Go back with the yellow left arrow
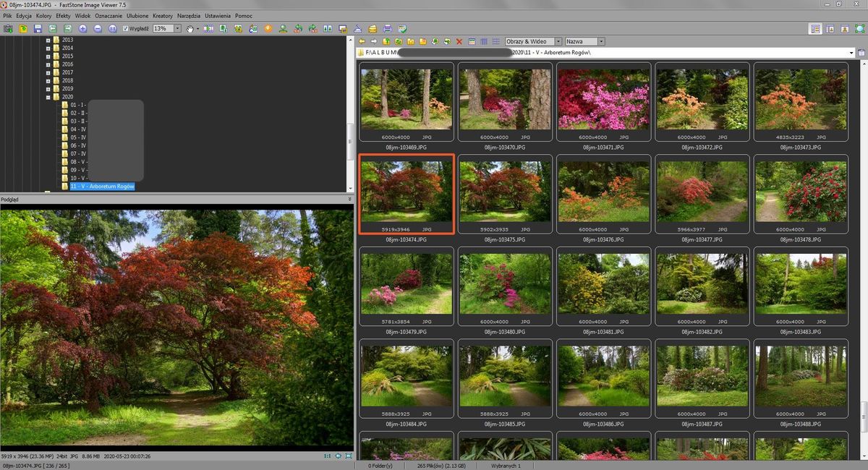 pos(362,42)
